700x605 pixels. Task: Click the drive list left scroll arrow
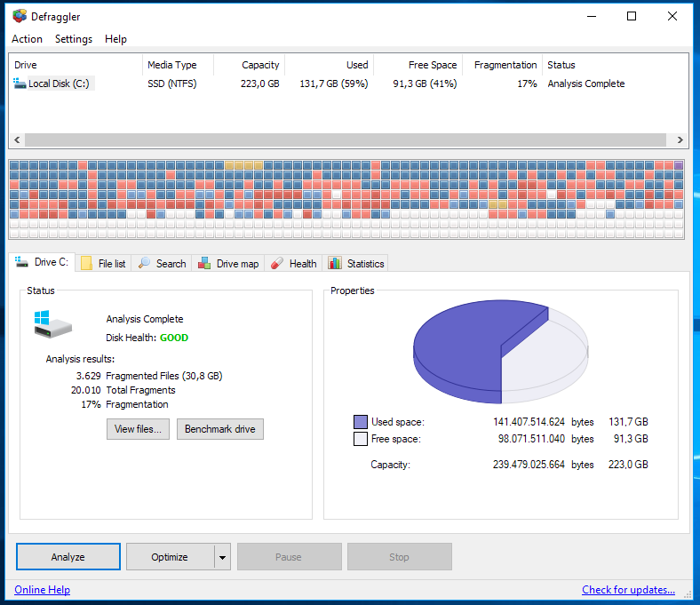tap(17, 140)
